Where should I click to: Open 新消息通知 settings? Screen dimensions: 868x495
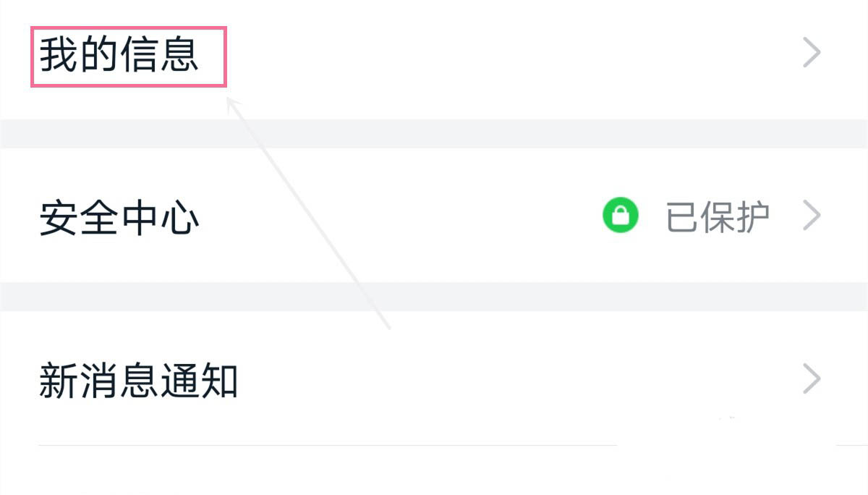pos(137,380)
